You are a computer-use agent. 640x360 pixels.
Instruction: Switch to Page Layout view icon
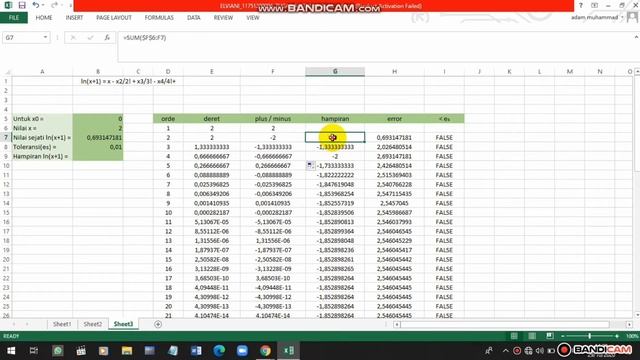point(532,336)
